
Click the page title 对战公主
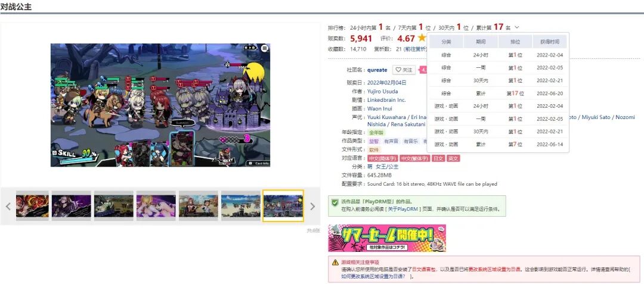16,7
